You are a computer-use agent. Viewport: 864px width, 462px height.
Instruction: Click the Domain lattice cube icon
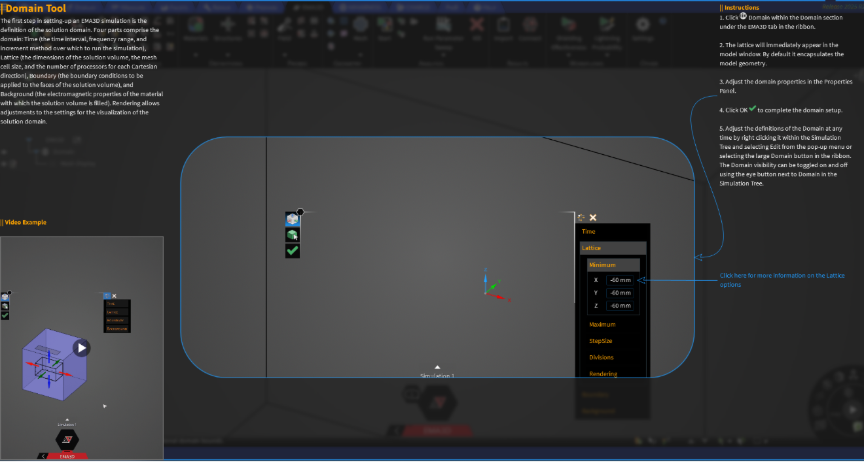pos(292,219)
